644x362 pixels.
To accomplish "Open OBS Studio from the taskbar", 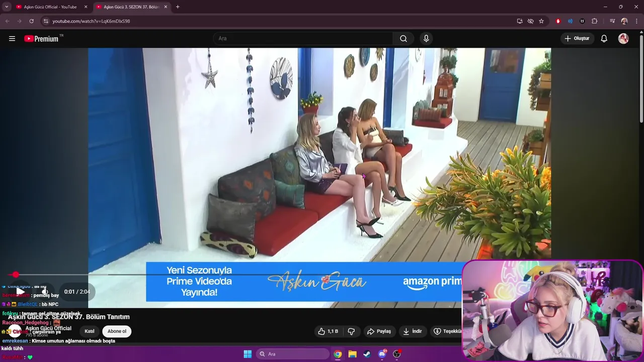I will (x=396, y=354).
